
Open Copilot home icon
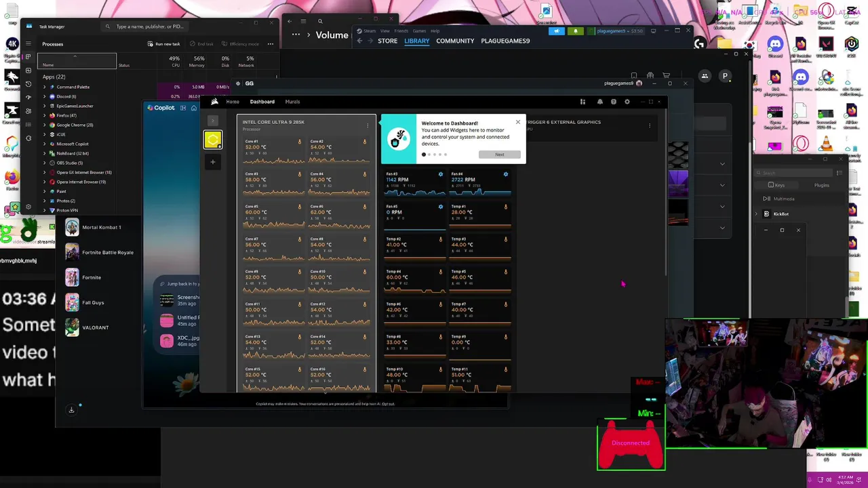pos(194,108)
